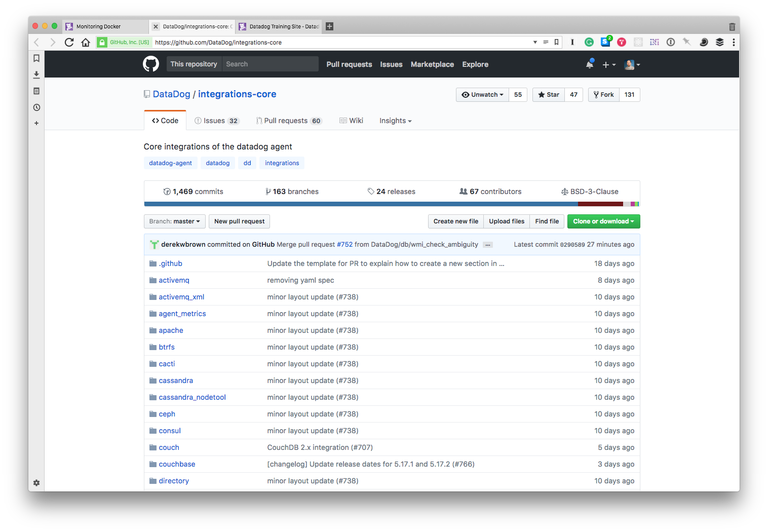View the 163 branches
This screenshot has width=768, height=532.
click(292, 192)
